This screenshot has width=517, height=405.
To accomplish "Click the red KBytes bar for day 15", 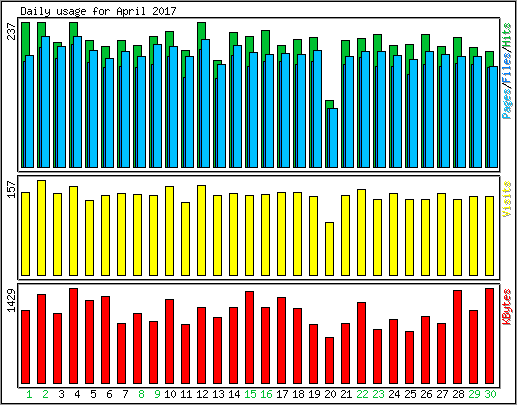I will [249, 337].
